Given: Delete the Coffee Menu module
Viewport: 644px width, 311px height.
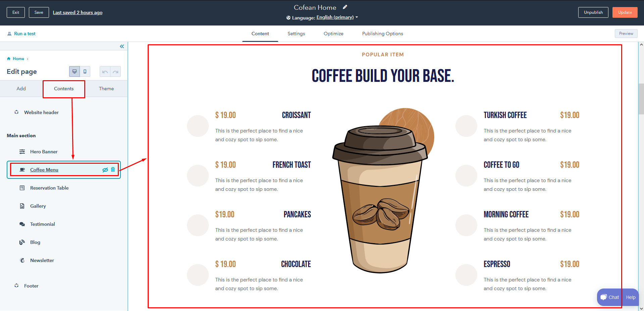Looking at the screenshot, I should pyautogui.click(x=113, y=170).
